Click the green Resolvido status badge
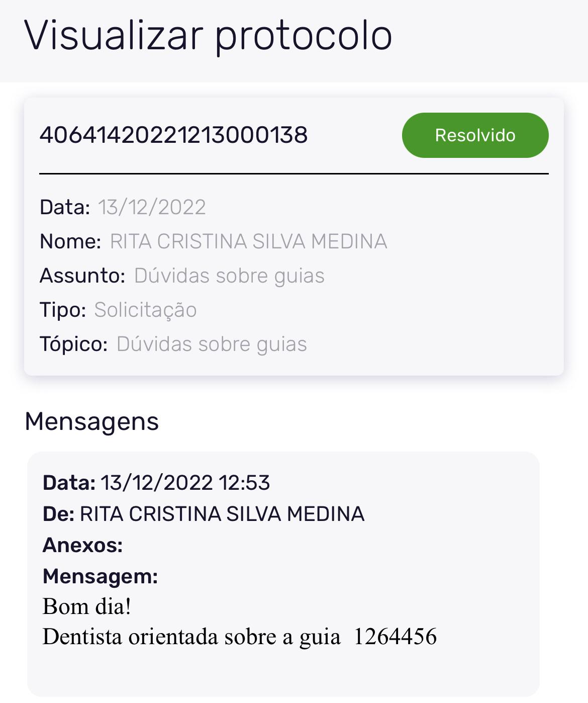This screenshot has height=703, width=588. pos(475,135)
